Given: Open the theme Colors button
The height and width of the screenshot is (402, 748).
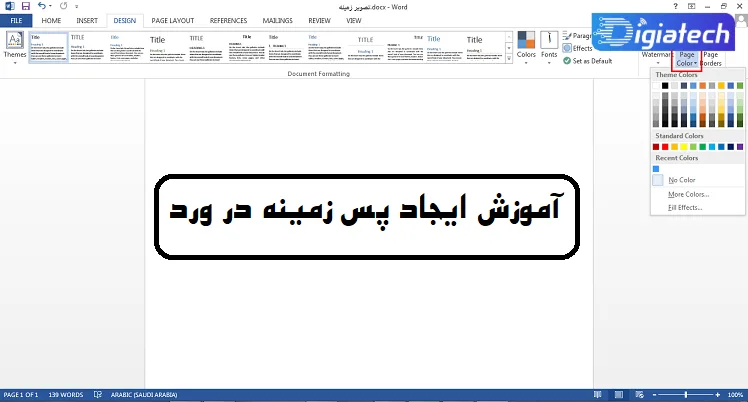Looking at the screenshot, I should click(x=526, y=48).
